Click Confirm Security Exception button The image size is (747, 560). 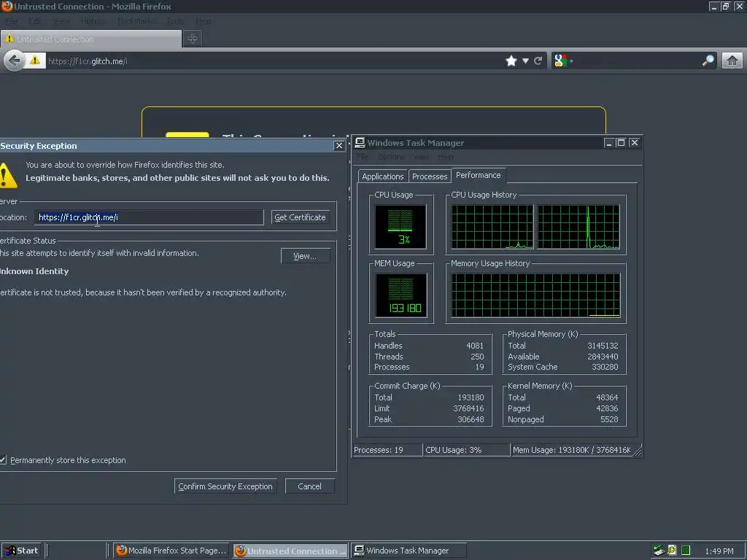tap(225, 486)
